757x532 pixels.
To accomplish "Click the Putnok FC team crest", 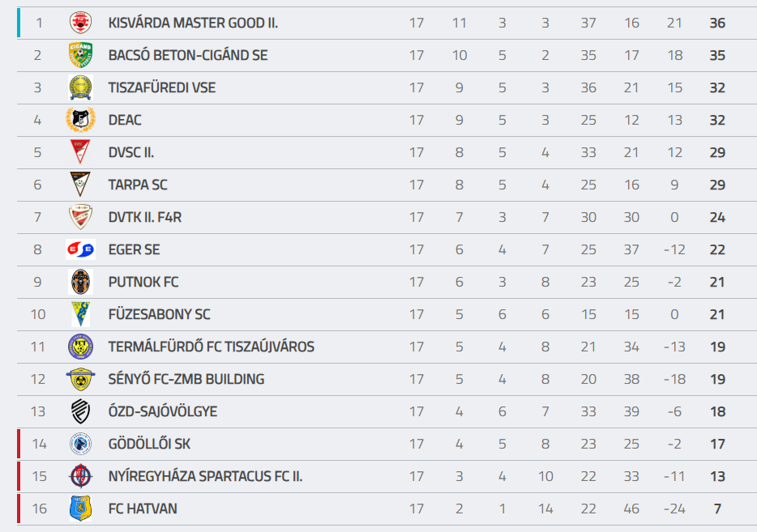I will [80, 282].
